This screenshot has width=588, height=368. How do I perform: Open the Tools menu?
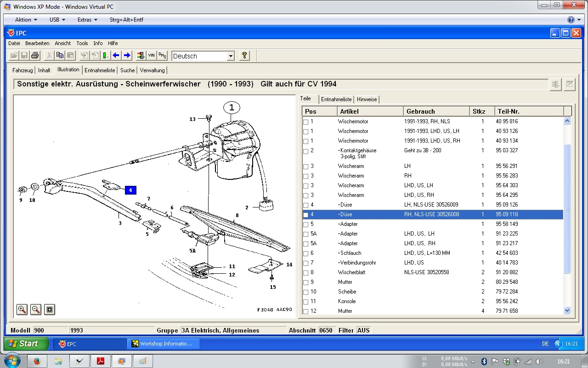coord(82,43)
